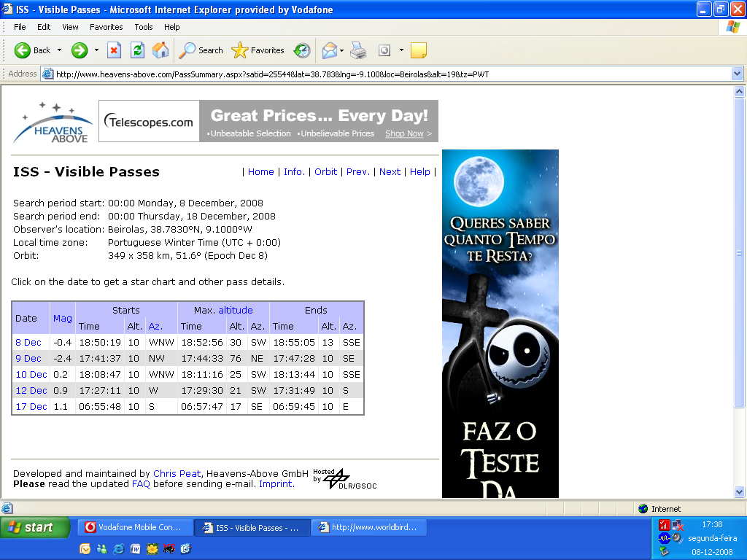Open the History toolbar icon

[x=302, y=50]
